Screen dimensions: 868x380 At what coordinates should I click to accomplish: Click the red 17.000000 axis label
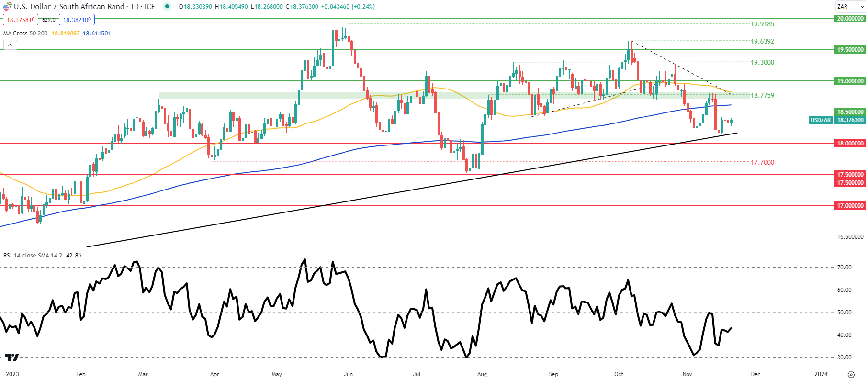coord(850,206)
